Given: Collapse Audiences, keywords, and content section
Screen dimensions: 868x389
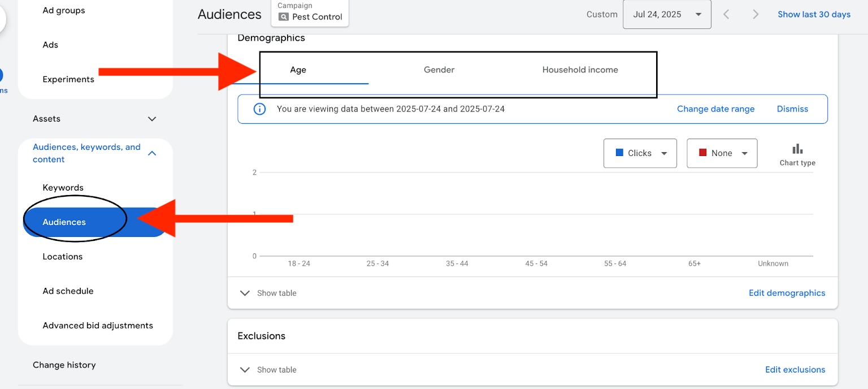Looking at the screenshot, I should pos(151,153).
